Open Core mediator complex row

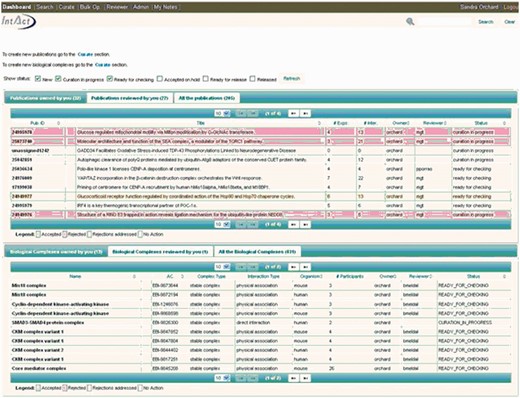coord(261,368)
